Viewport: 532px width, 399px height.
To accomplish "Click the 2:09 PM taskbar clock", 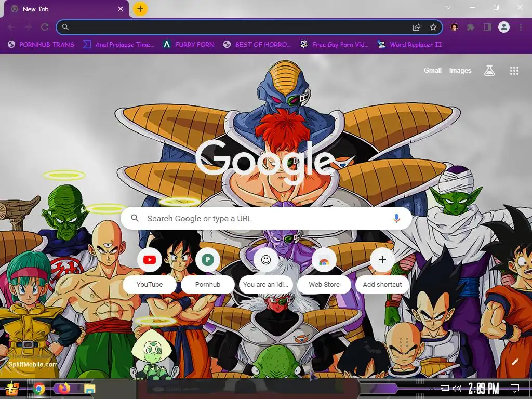I will [x=484, y=388].
